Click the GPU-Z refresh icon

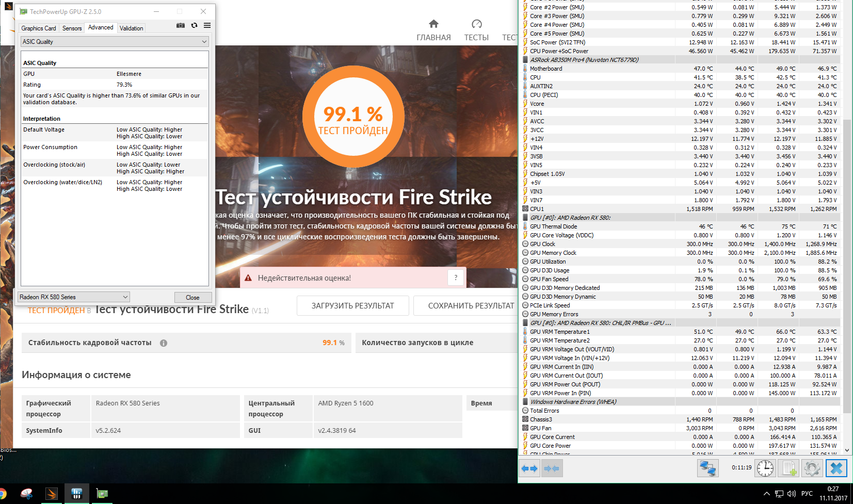(194, 25)
